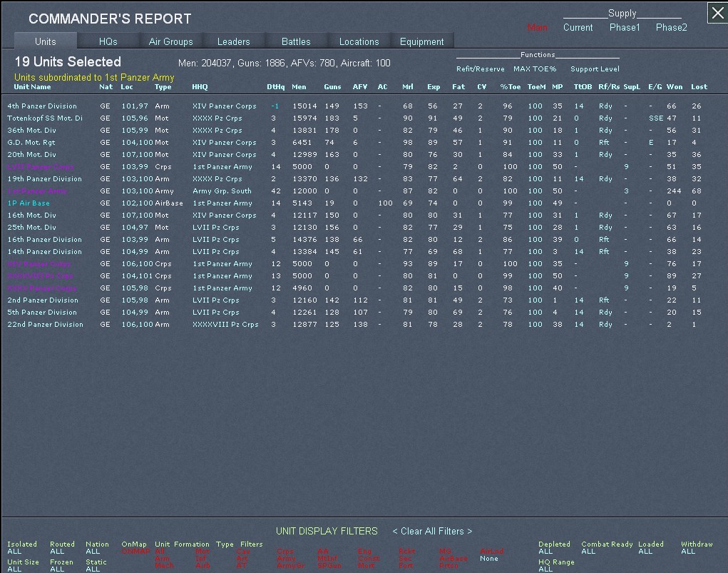Viewport: 728px width, 573px height.
Task: Change the Nation filter setting
Action: [93, 552]
